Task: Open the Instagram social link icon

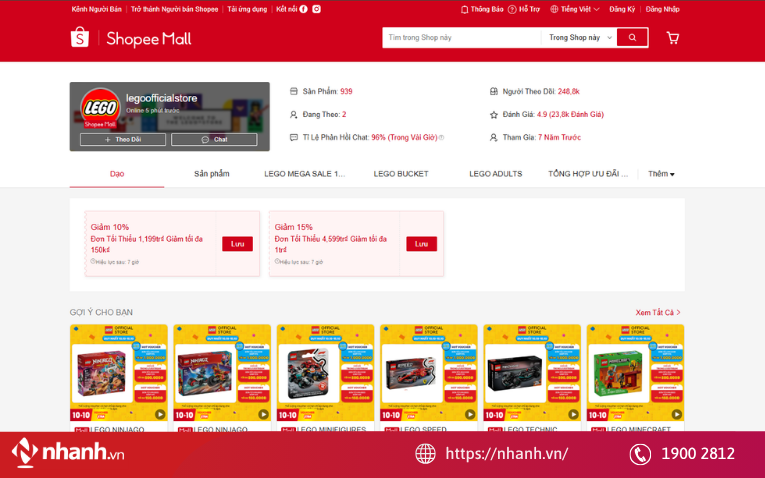Action: point(317,9)
